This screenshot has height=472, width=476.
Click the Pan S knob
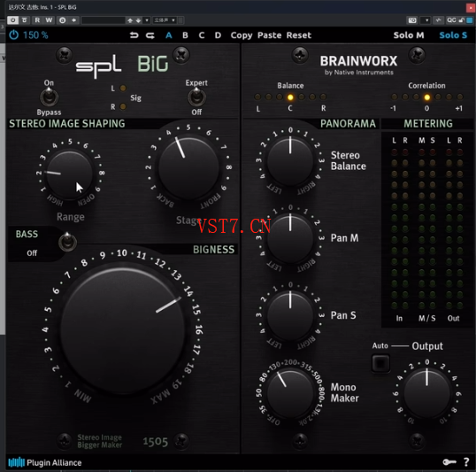(x=290, y=315)
